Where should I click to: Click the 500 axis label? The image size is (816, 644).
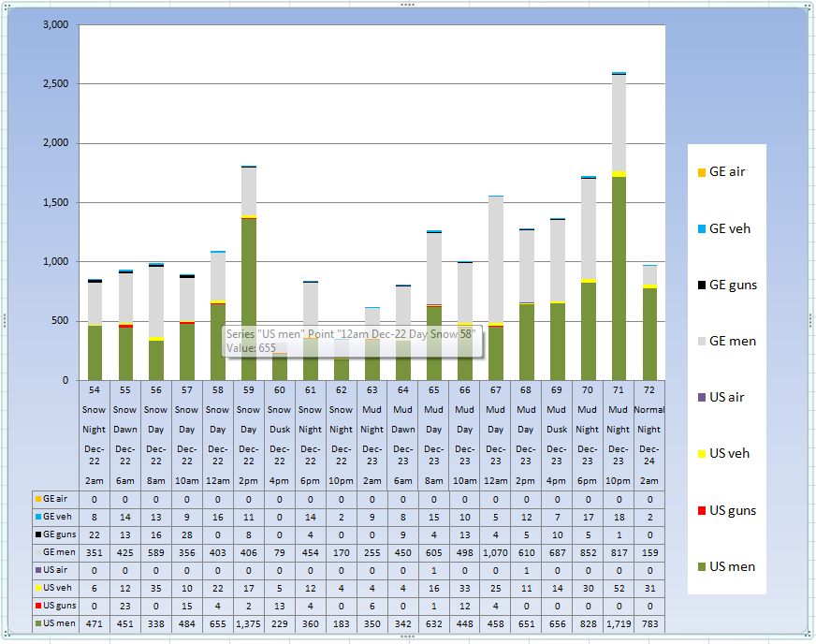(59, 321)
